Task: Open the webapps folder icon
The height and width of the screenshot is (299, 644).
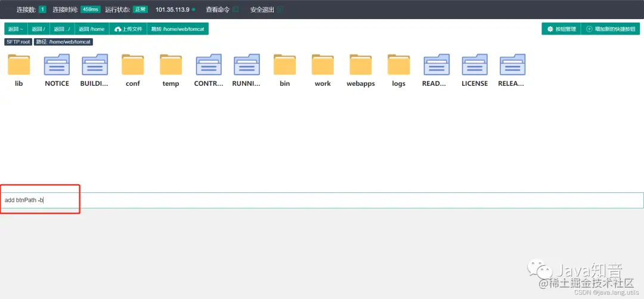Action: [x=361, y=64]
